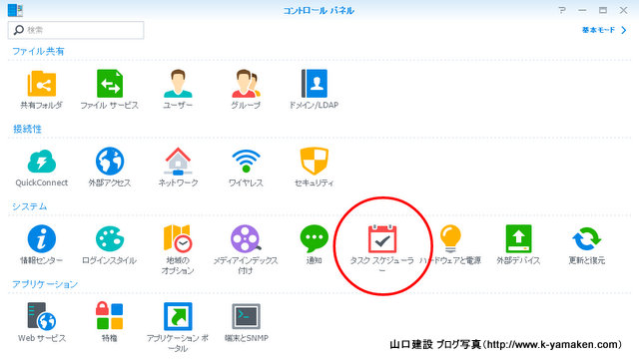Open 通知 notification settings
Screen dimensions: 639x364
pyautogui.click(x=314, y=239)
